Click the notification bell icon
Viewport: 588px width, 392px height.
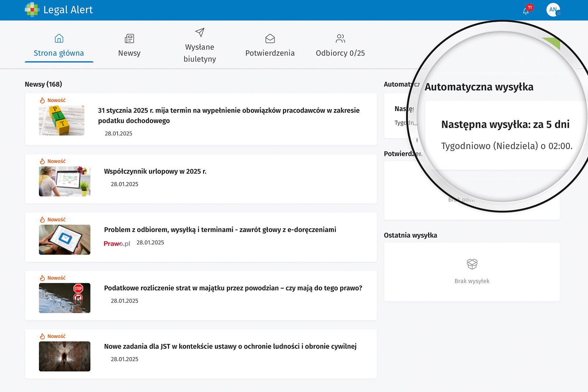pos(526,11)
